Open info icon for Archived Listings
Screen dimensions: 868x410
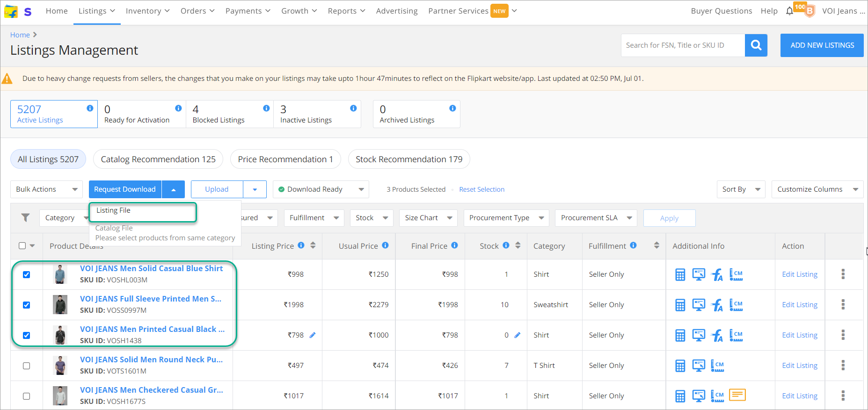pyautogui.click(x=452, y=108)
